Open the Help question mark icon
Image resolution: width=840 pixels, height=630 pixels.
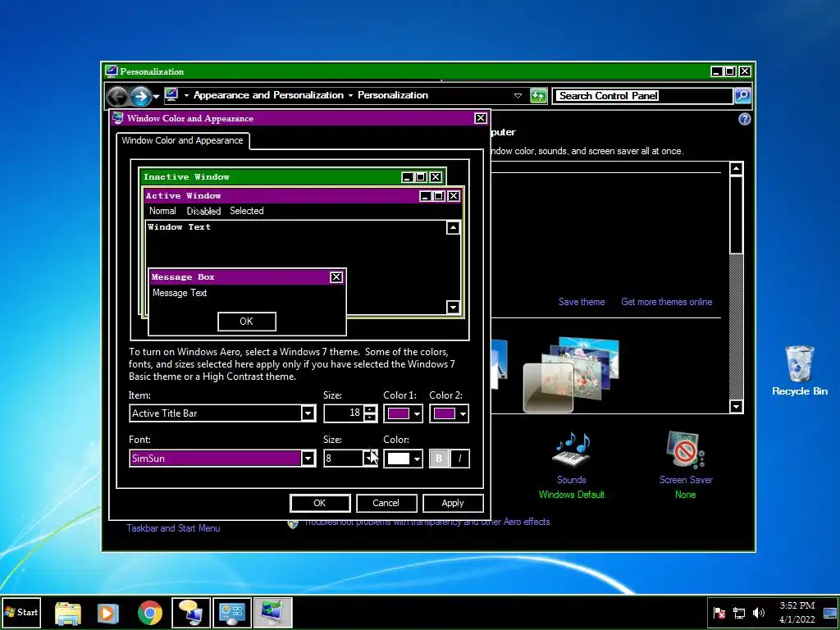tap(744, 119)
